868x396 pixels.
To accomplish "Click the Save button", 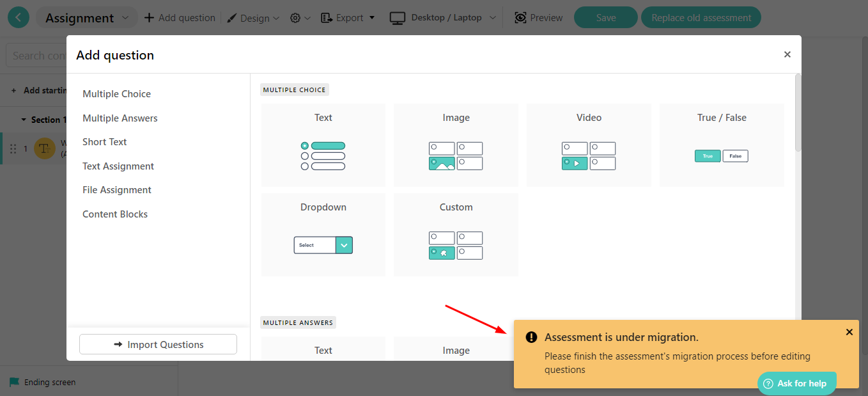I will [x=606, y=18].
